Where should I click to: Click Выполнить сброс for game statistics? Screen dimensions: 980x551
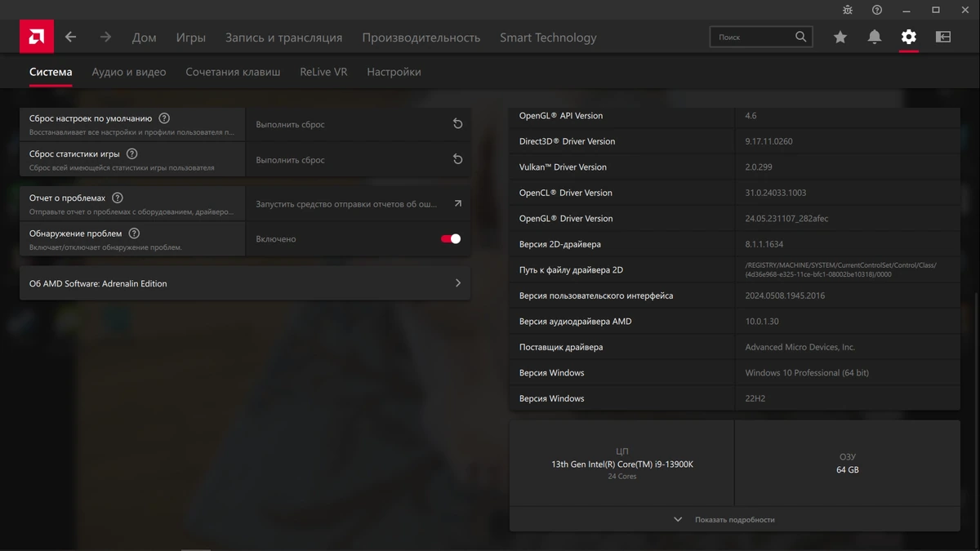358,160
